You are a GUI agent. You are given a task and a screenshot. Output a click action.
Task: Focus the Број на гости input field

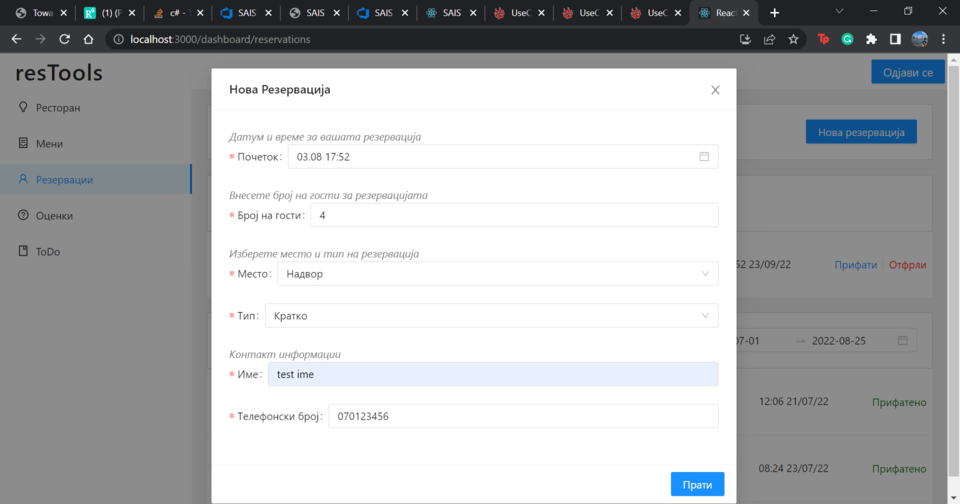click(514, 216)
